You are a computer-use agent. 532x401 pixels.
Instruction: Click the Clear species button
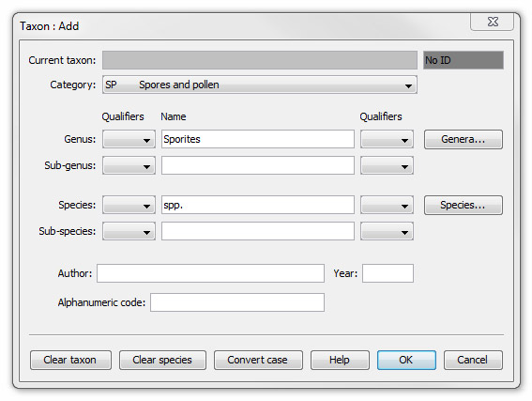click(162, 360)
